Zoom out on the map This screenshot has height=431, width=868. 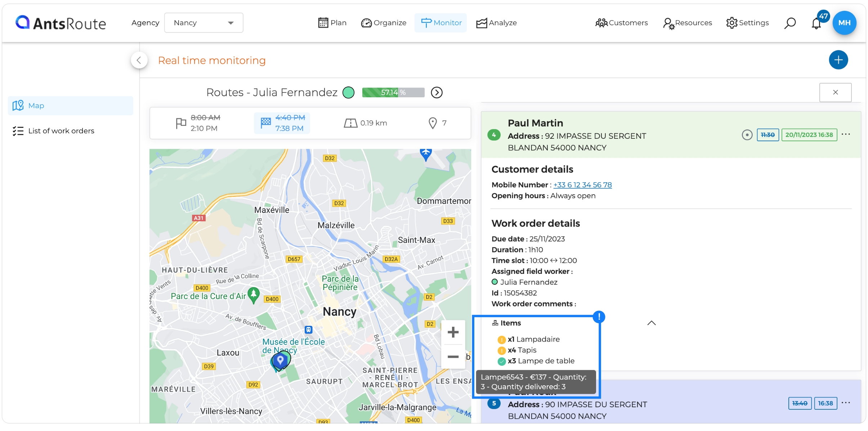tap(453, 357)
